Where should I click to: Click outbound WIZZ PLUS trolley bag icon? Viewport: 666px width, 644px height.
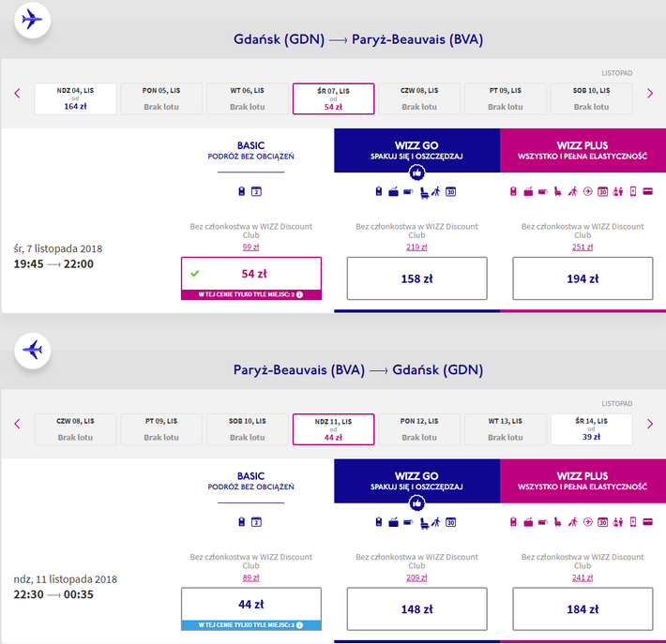tap(528, 192)
